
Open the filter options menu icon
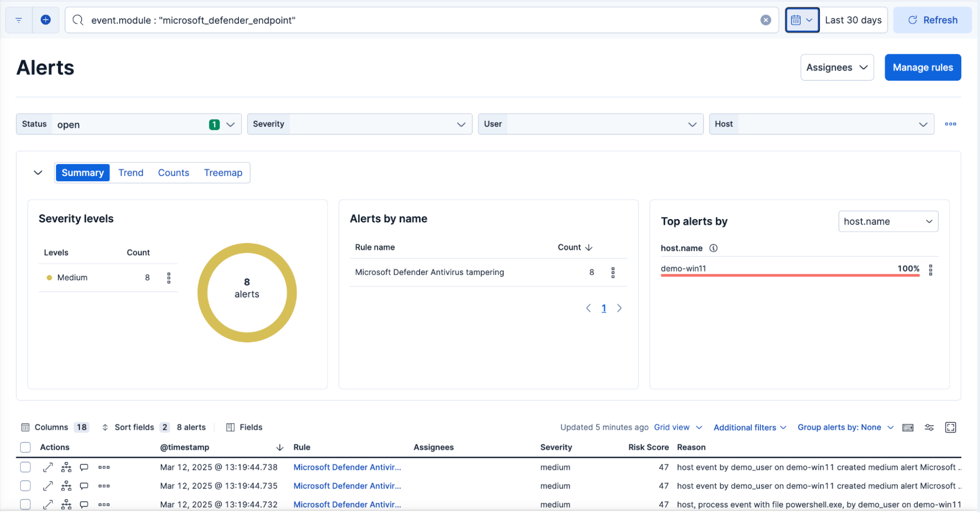pyautogui.click(x=19, y=20)
